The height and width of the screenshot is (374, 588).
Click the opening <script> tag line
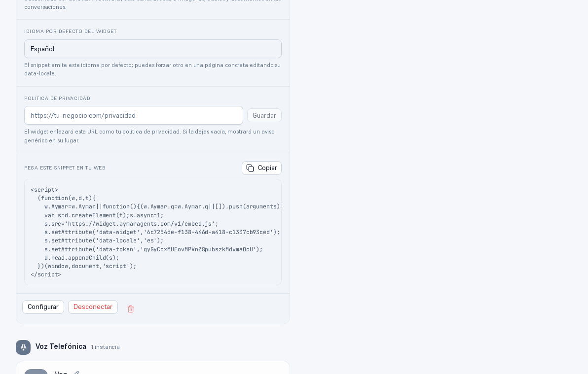tap(44, 190)
